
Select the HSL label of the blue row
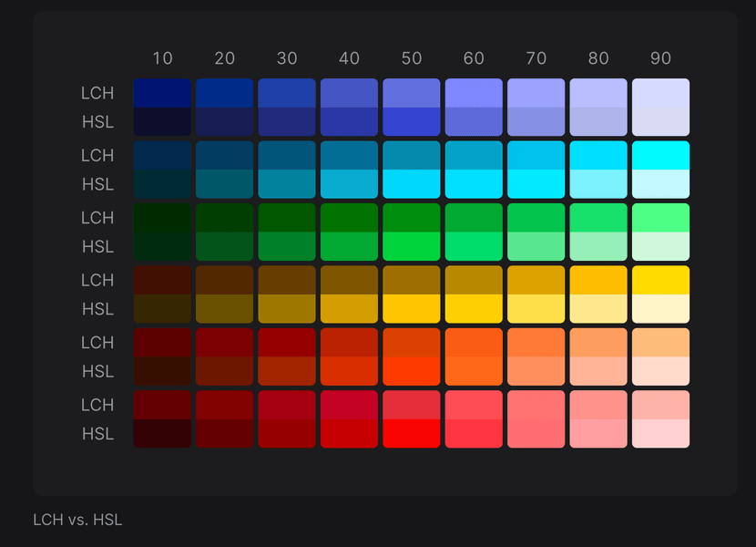pyautogui.click(x=97, y=121)
